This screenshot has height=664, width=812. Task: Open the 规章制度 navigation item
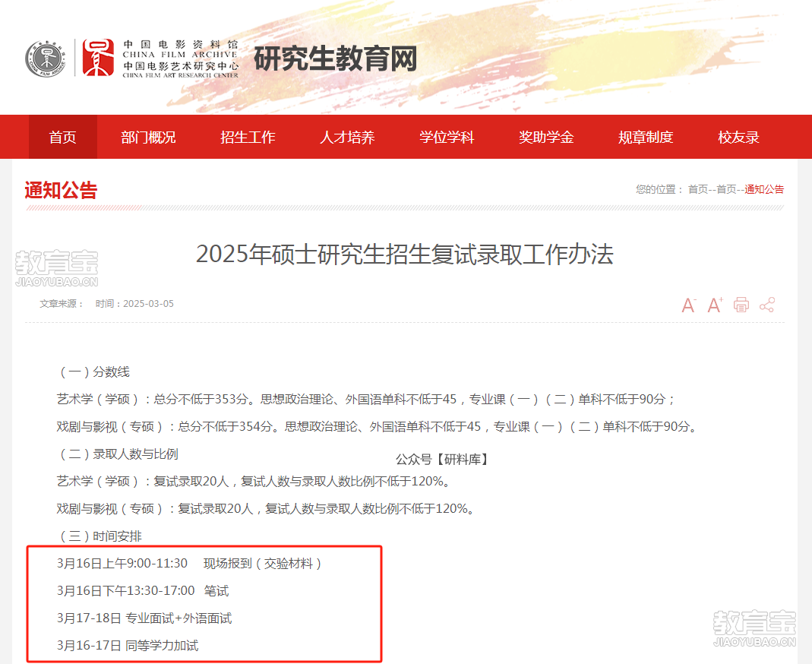tap(646, 138)
